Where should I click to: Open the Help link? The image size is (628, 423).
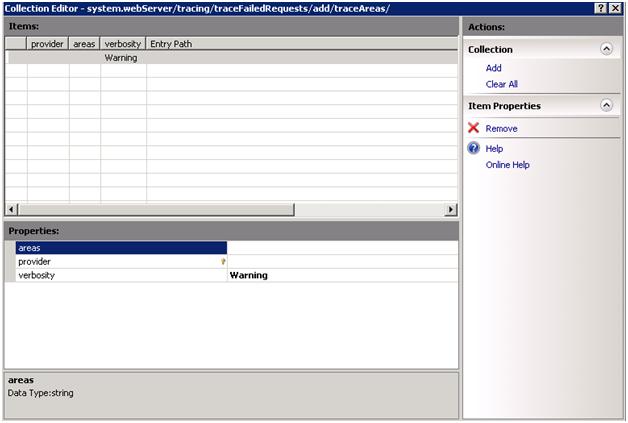[x=494, y=149]
